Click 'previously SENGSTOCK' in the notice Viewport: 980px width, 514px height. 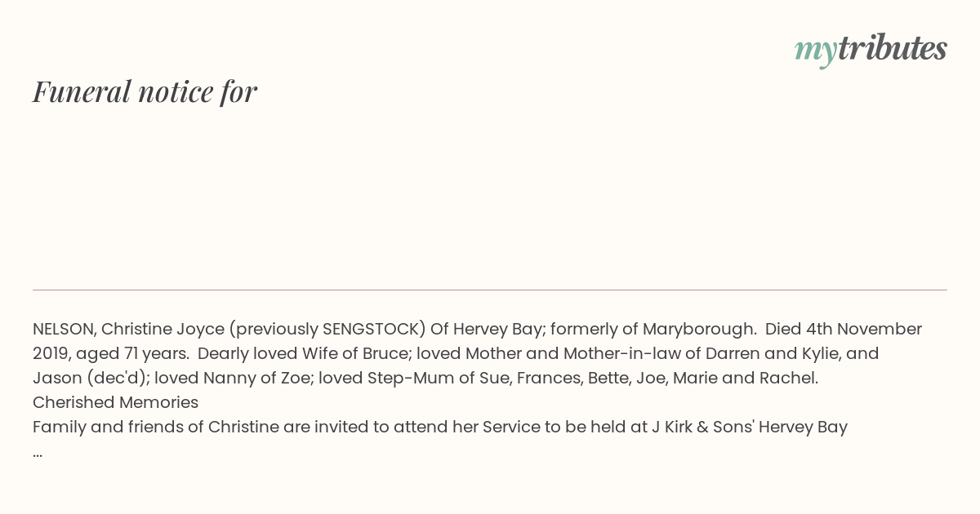(x=327, y=330)
